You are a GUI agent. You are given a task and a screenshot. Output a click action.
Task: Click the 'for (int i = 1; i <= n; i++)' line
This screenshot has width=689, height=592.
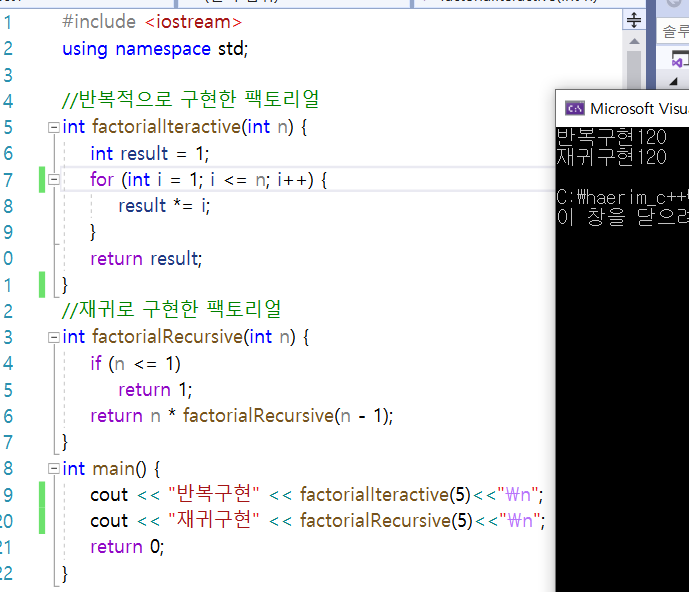coord(209,180)
